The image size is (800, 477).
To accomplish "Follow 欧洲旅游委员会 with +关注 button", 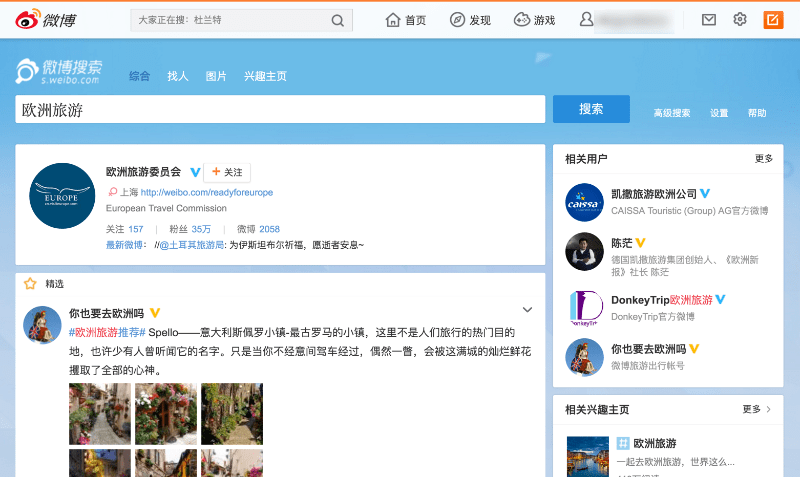I will tap(227, 172).
